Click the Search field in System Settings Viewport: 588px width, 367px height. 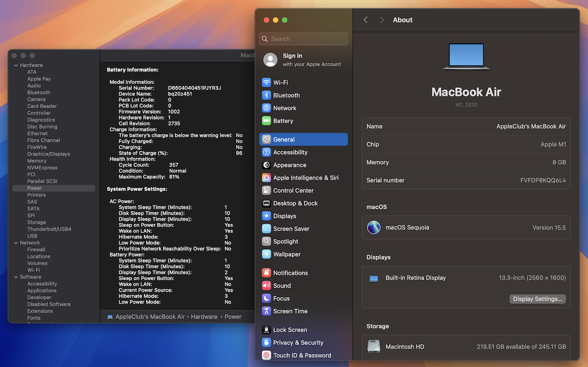pos(304,39)
